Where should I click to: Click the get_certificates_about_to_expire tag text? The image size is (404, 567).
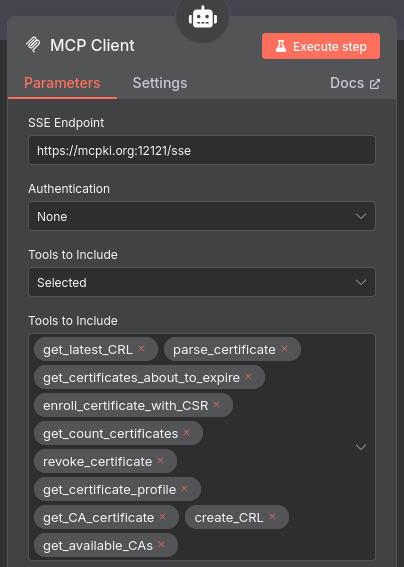[x=141, y=378]
